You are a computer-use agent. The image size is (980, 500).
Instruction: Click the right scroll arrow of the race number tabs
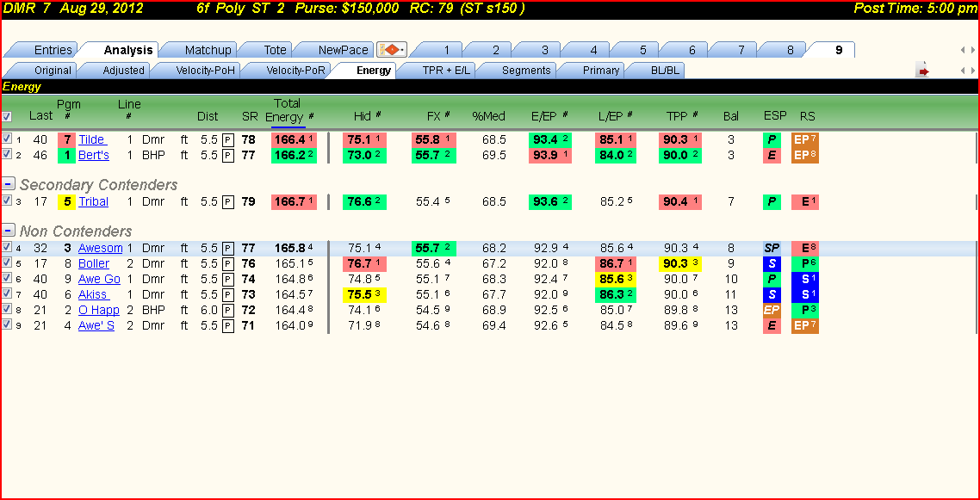coord(972,50)
